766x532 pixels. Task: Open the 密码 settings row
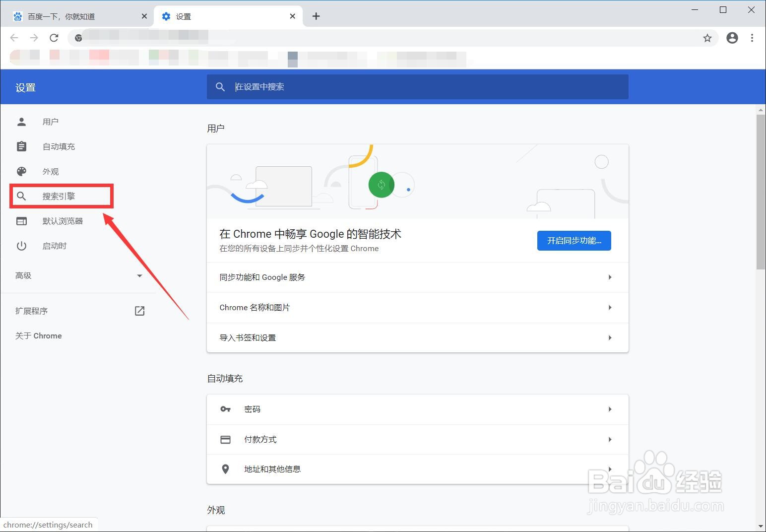pos(418,409)
